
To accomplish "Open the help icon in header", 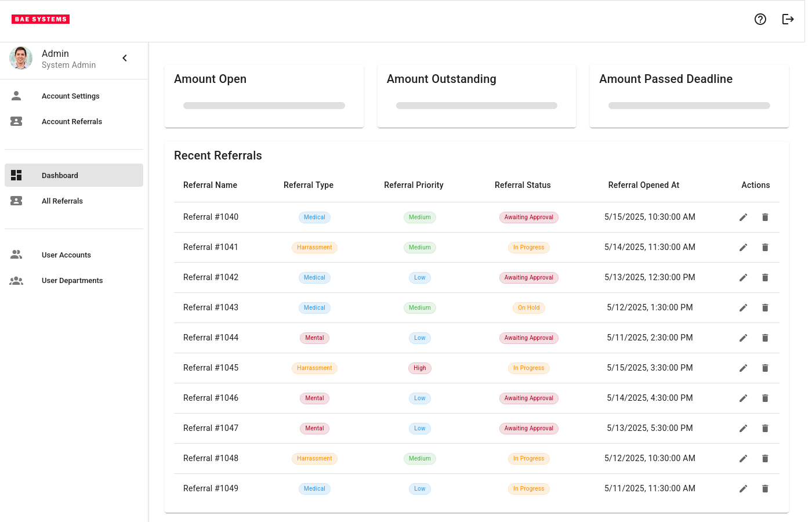I will point(760,19).
